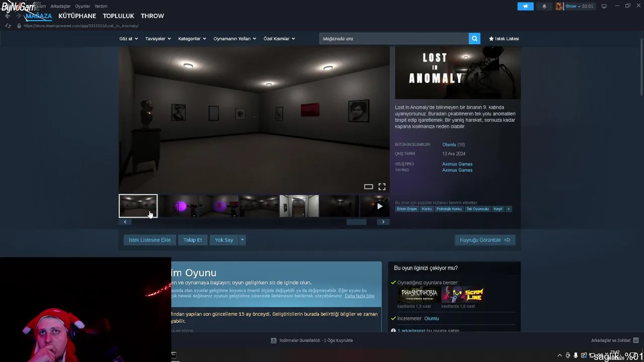
Task: Open media viewer in fullscreen
Action: click(x=382, y=187)
